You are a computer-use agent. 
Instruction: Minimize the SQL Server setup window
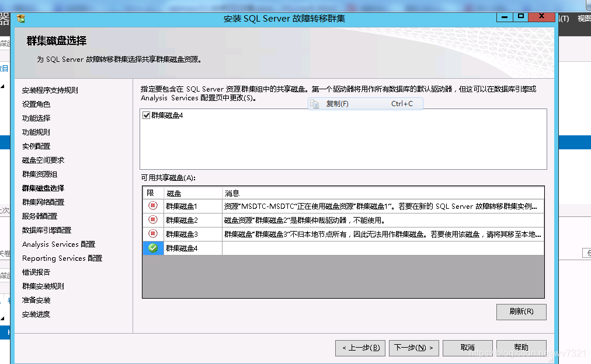[x=505, y=17]
